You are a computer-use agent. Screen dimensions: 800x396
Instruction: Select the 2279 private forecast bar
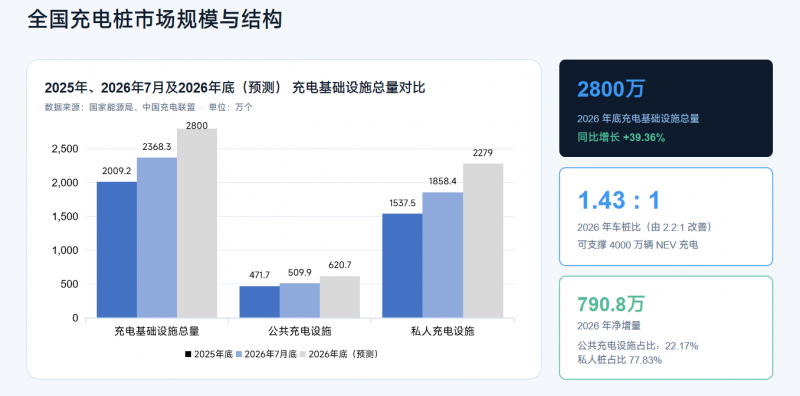(x=483, y=241)
